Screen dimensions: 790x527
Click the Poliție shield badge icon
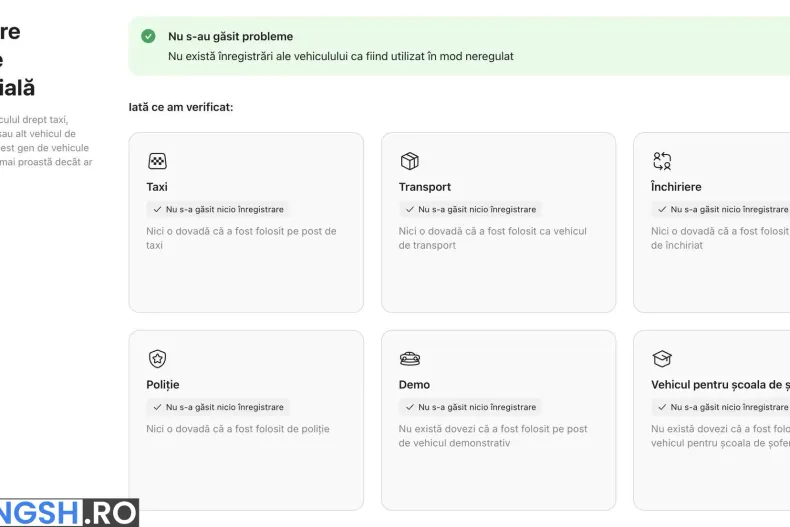pyautogui.click(x=157, y=359)
